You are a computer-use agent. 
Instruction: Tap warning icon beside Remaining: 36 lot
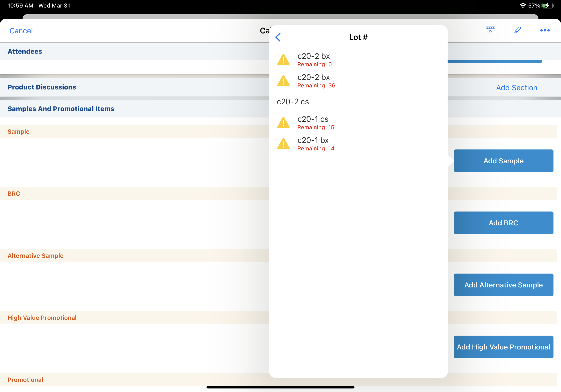(x=283, y=81)
